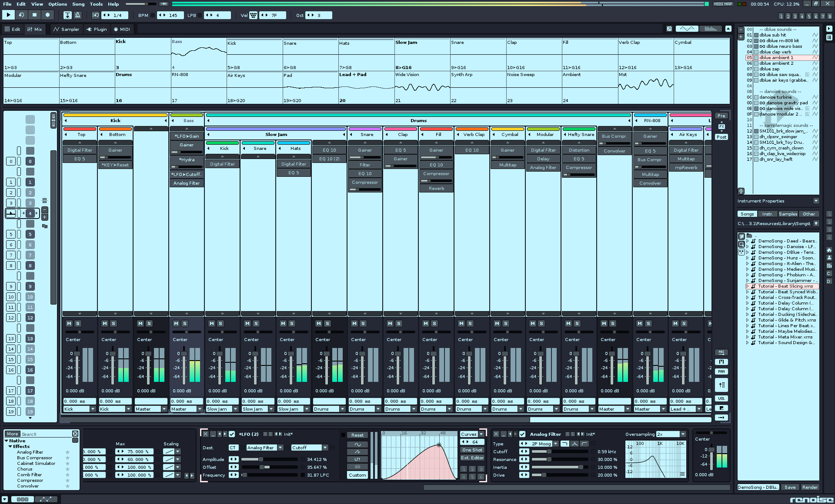Switch to the Sampler tab

[66, 29]
